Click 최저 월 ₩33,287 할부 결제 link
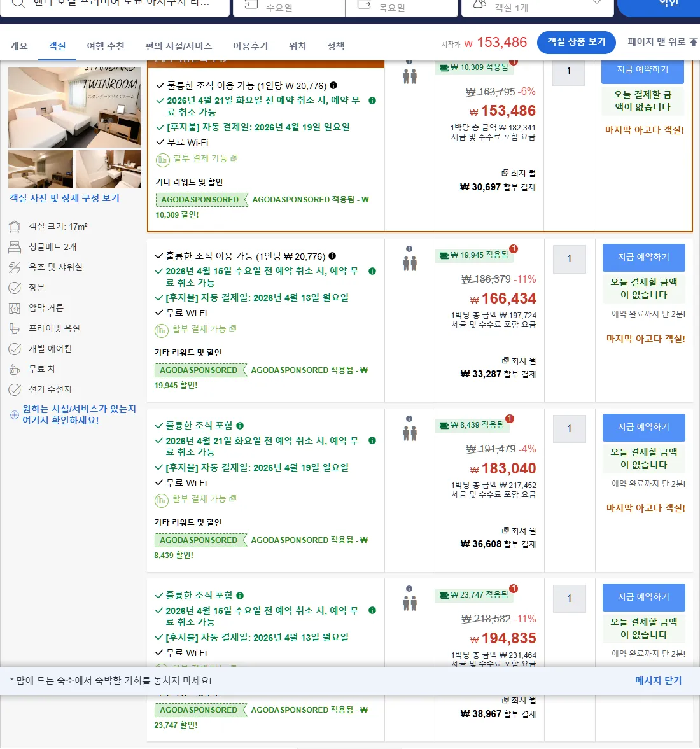This screenshot has width=700, height=749. point(498,368)
